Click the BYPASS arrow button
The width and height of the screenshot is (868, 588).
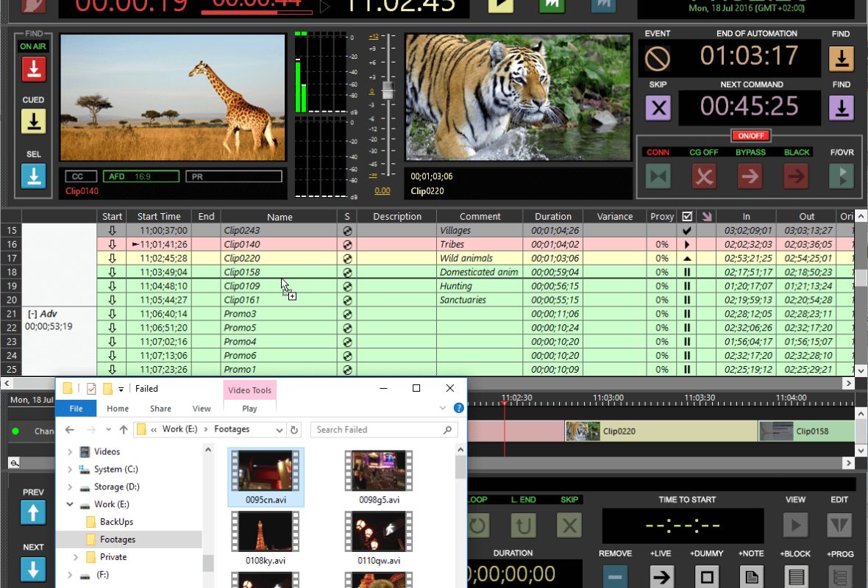[750, 176]
